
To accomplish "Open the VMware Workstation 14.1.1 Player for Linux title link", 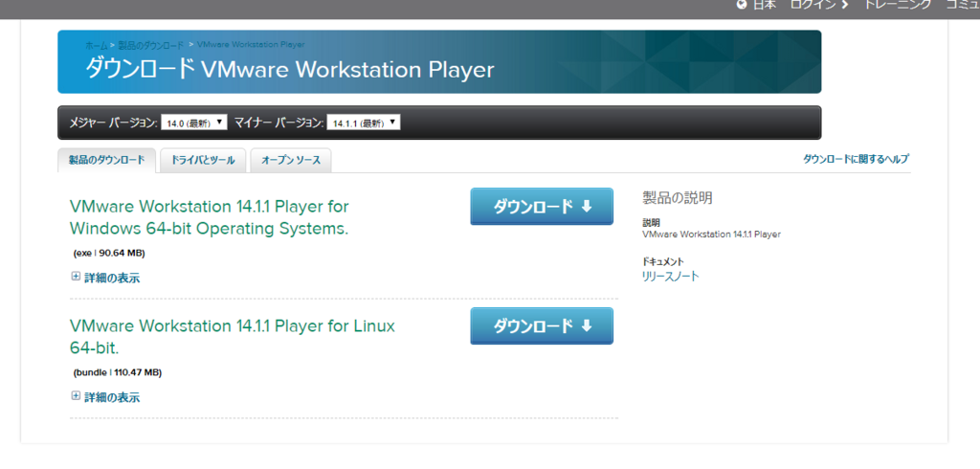I will [x=233, y=337].
